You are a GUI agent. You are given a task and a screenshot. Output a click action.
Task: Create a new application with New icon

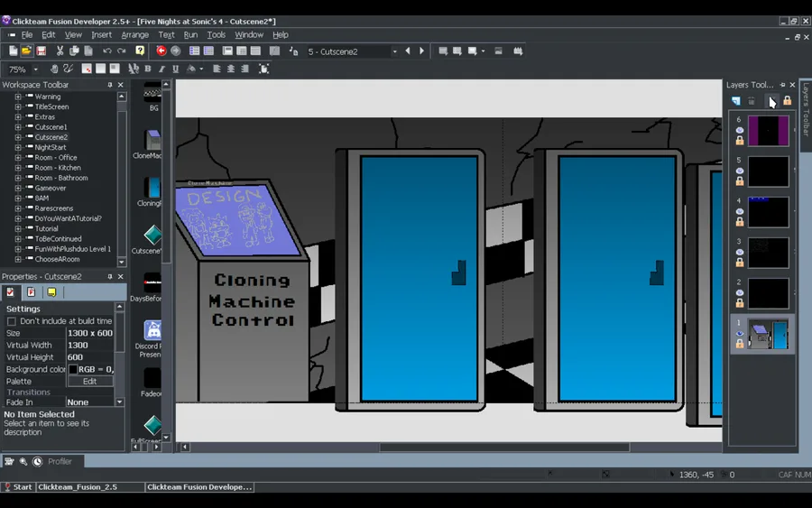(13, 51)
